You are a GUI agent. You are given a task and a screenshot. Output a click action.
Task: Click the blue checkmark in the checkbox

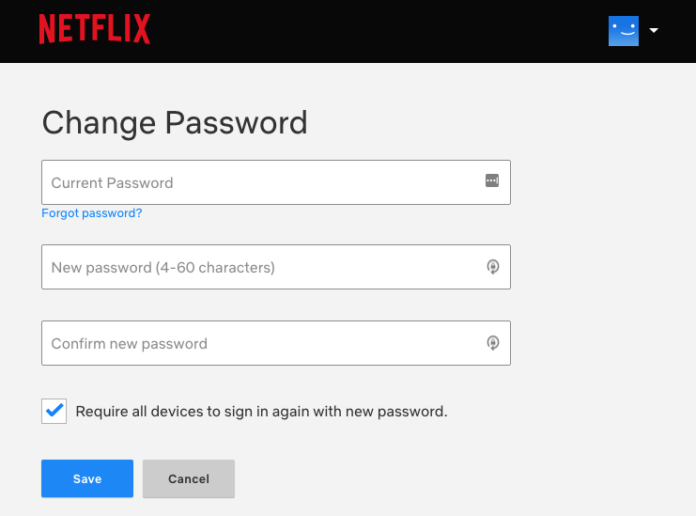click(54, 410)
